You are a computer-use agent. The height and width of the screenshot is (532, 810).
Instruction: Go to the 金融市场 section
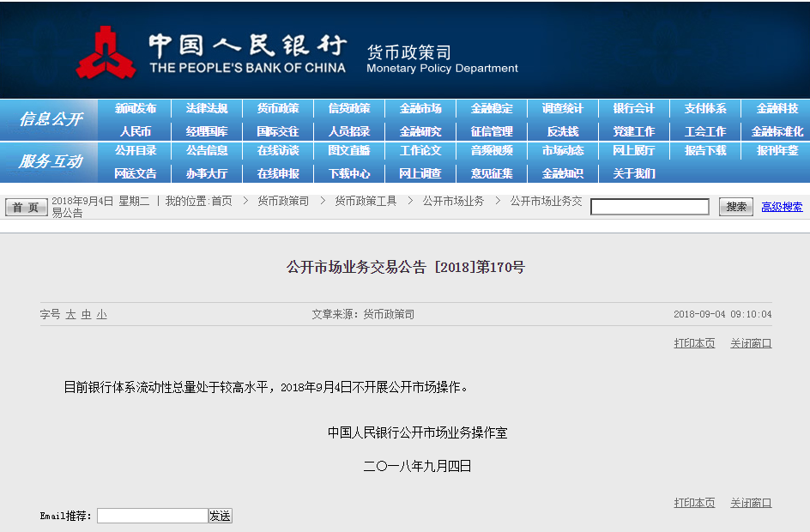[420, 109]
